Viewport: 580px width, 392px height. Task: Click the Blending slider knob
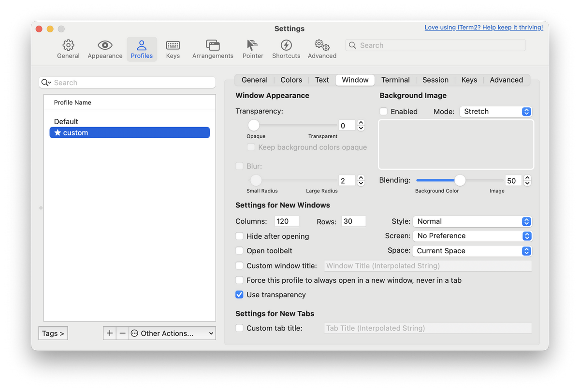pyautogui.click(x=460, y=180)
